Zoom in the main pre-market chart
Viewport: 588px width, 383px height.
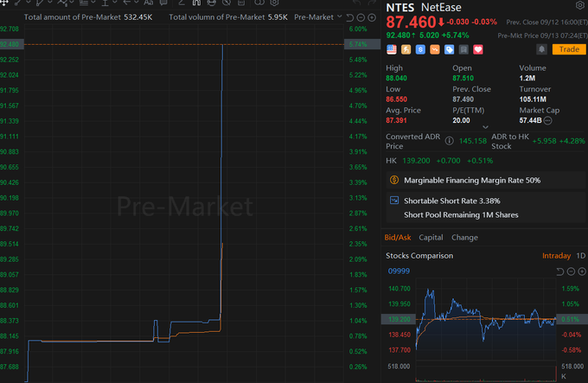pos(372,17)
